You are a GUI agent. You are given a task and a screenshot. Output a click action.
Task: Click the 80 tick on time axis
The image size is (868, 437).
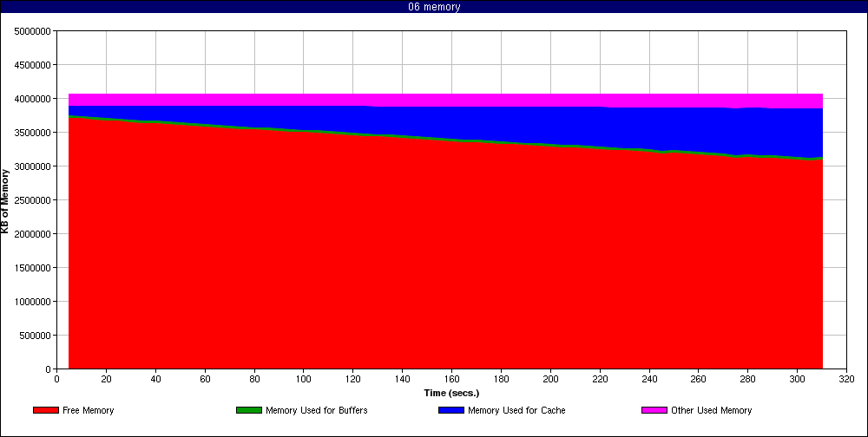[254, 380]
